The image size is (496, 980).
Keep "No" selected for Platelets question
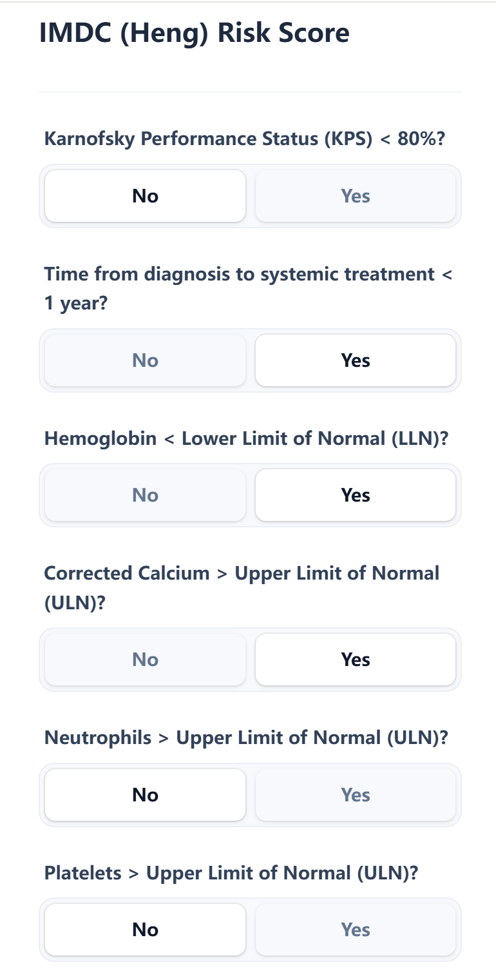[145, 929]
